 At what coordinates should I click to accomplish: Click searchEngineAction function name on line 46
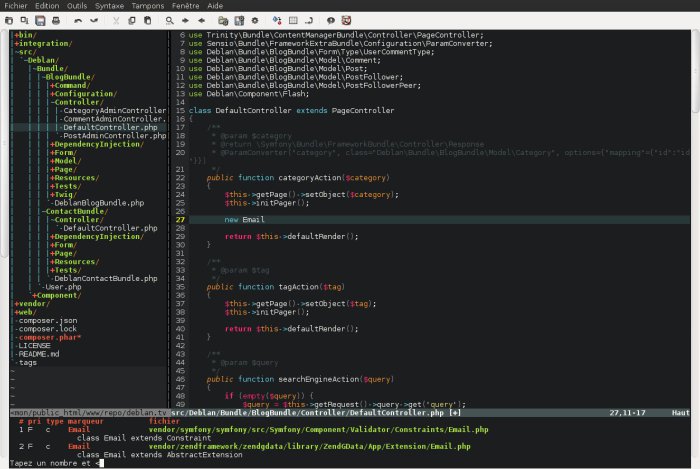(319, 379)
